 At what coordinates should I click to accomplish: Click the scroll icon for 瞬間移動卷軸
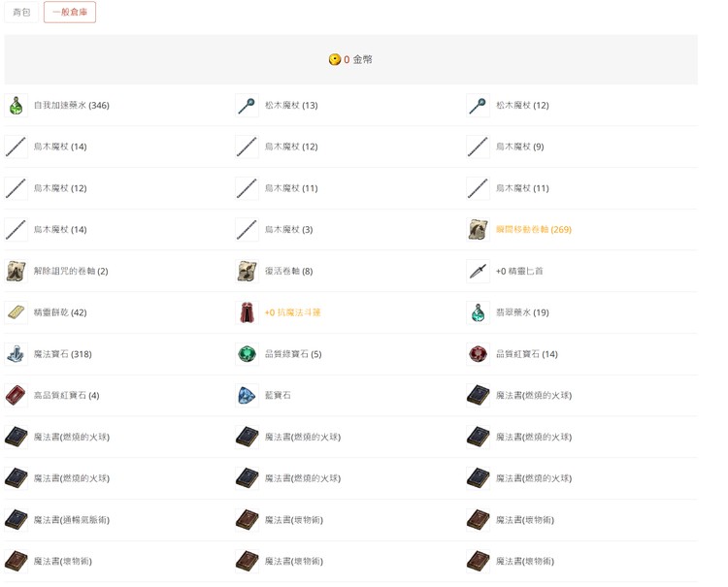tap(479, 230)
